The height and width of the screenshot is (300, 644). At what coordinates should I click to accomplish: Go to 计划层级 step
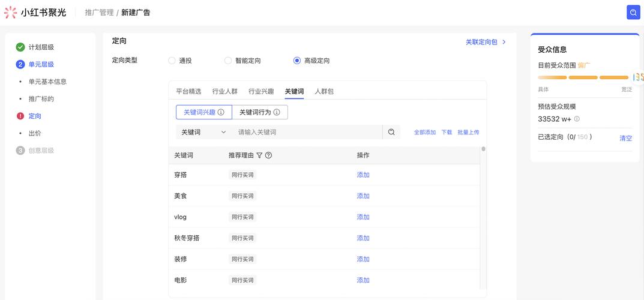click(41, 47)
